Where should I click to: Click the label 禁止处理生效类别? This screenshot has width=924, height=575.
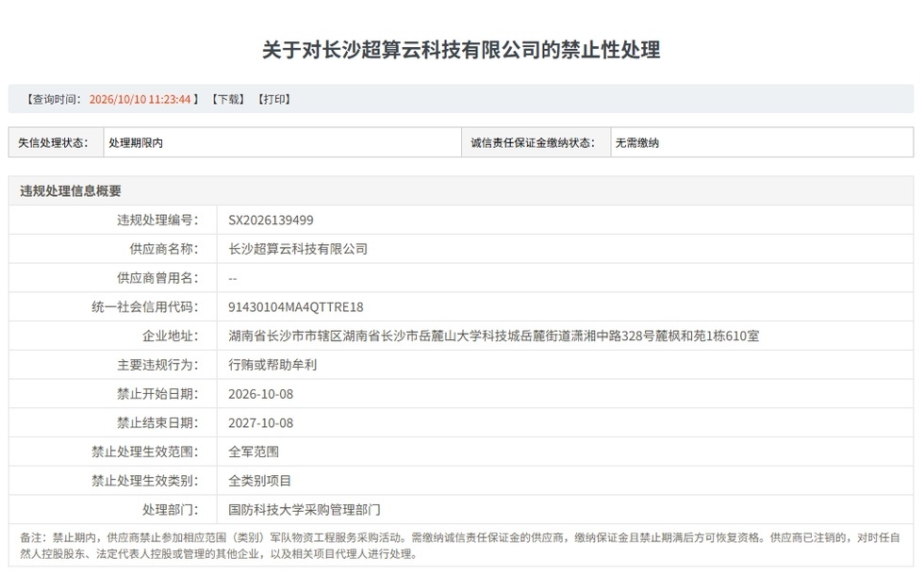(x=145, y=481)
